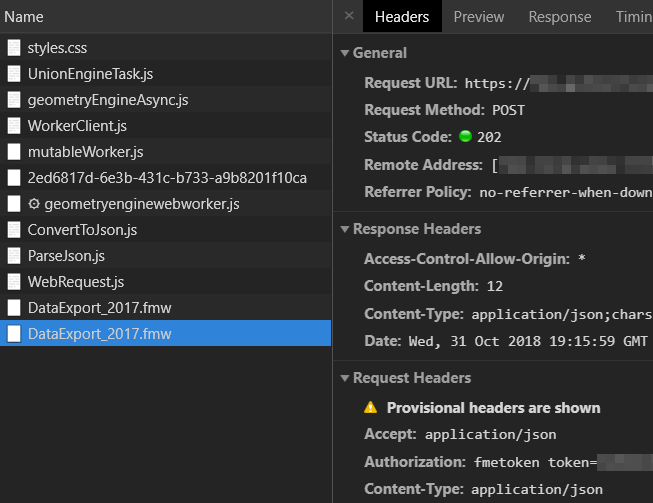Select the WebRequest.js request
The width and height of the screenshot is (653, 503).
(166, 282)
